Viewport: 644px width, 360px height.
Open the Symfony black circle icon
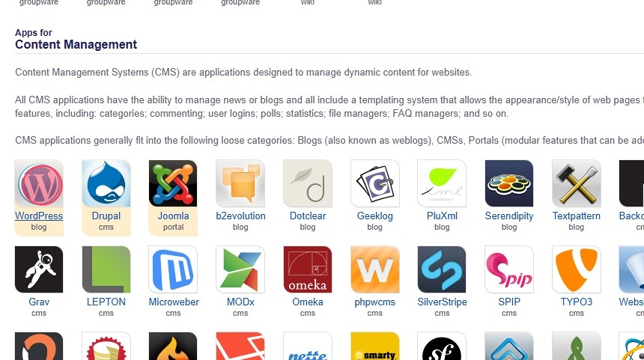pos(442,346)
